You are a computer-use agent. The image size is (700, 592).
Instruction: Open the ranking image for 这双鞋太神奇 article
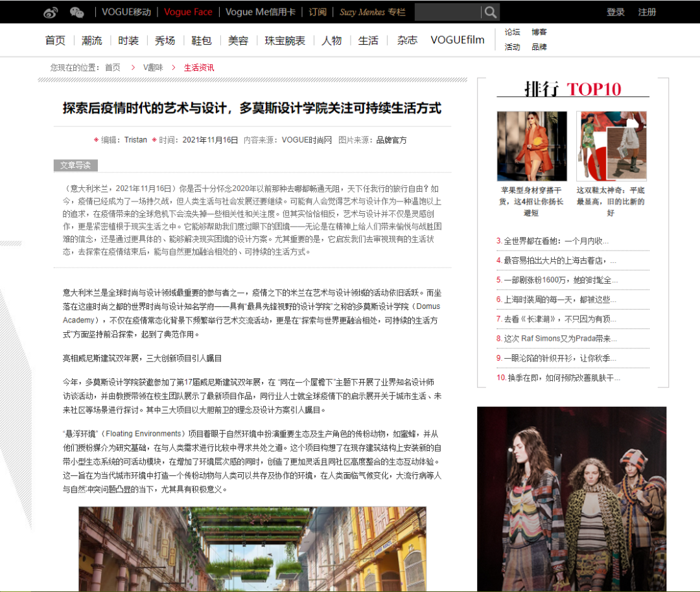(611, 145)
